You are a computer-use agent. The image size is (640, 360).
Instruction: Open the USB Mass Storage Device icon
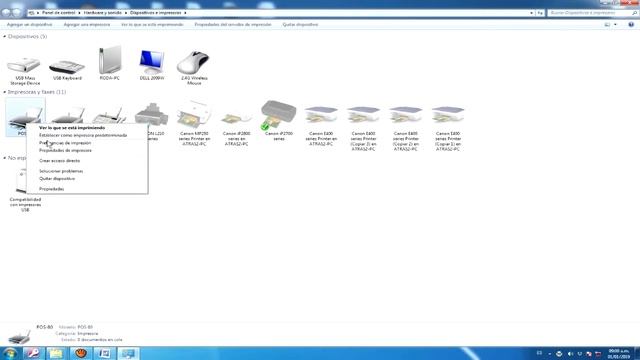[24, 69]
